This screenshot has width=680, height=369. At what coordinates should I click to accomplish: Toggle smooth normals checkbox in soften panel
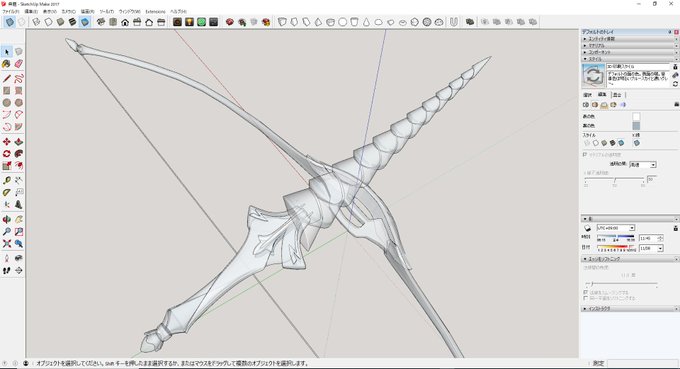click(585, 292)
